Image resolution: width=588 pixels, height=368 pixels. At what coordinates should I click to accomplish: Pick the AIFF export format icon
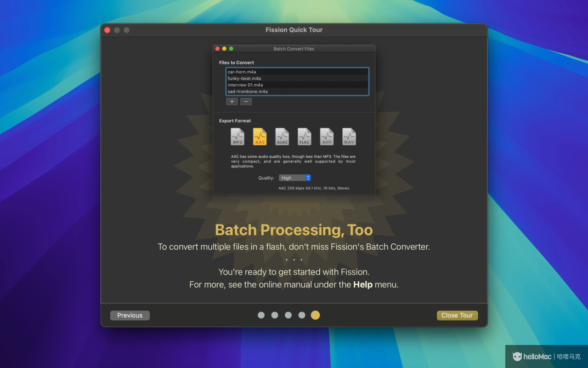click(x=327, y=137)
